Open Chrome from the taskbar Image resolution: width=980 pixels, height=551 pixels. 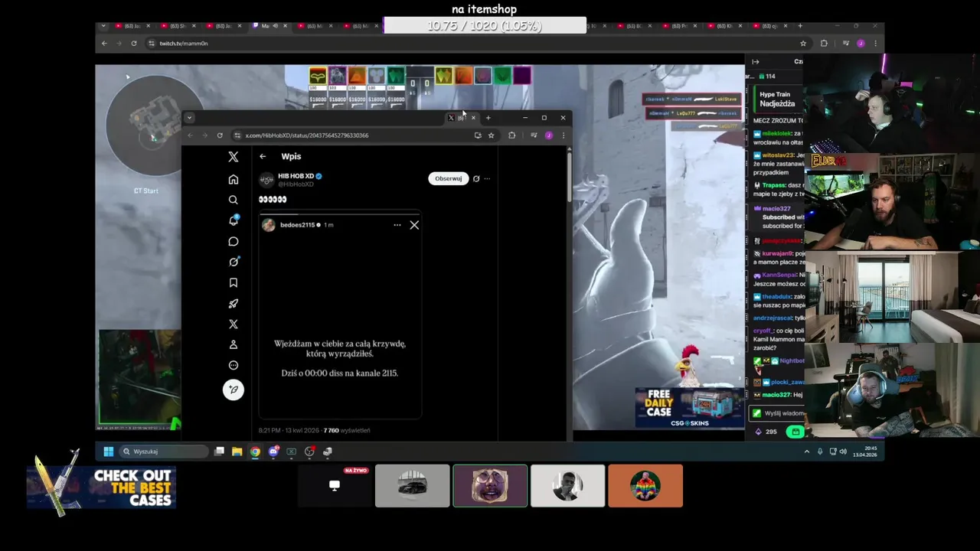click(x=255, y=452)
